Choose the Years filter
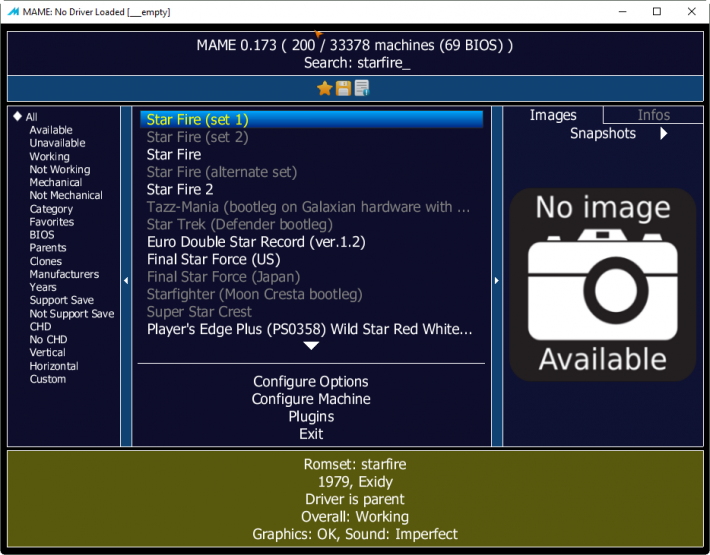Image resolution: width=710 pixels, height=555 pixels. (x=43, y=287)
